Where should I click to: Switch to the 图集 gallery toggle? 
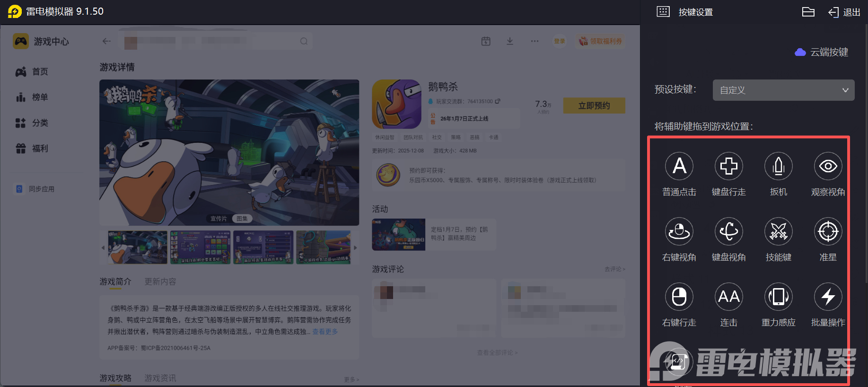(x=242, y=219)
